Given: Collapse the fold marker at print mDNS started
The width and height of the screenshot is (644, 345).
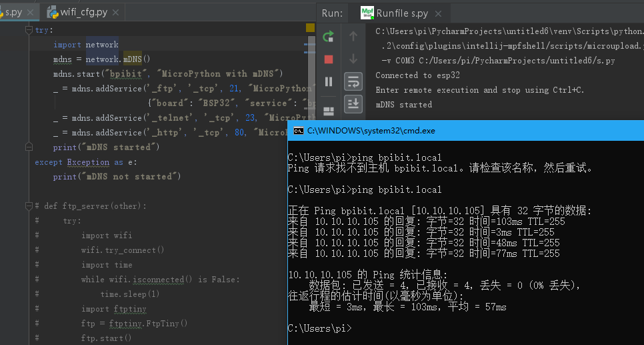Looking at the screenshot, I should coord(28,147).
